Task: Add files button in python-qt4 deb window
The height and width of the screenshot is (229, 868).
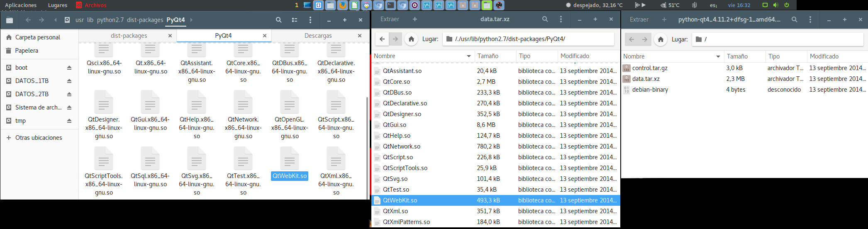Action: coord(664,19)
